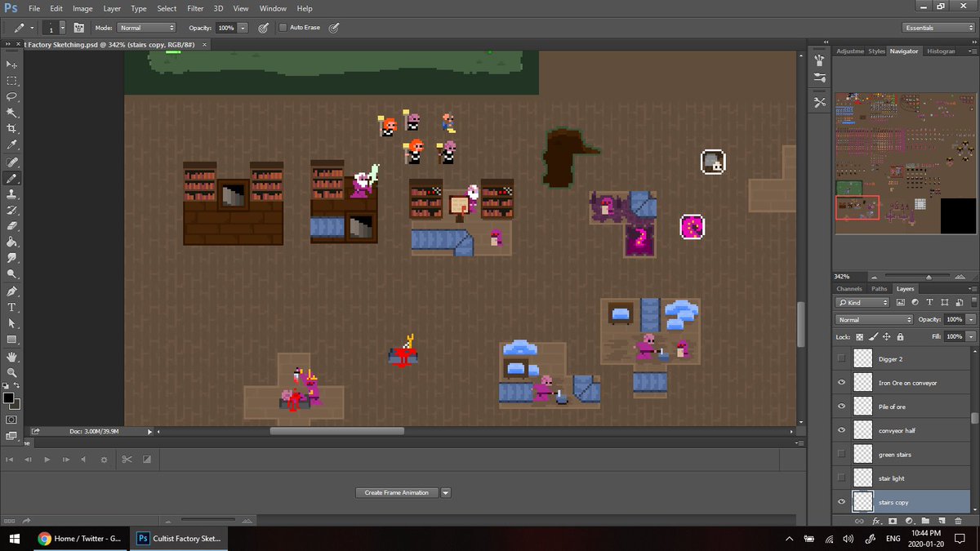The height and width of the screenshot is (551, 980).
Task: Click Create Frame Animation button
Action: 396,492
